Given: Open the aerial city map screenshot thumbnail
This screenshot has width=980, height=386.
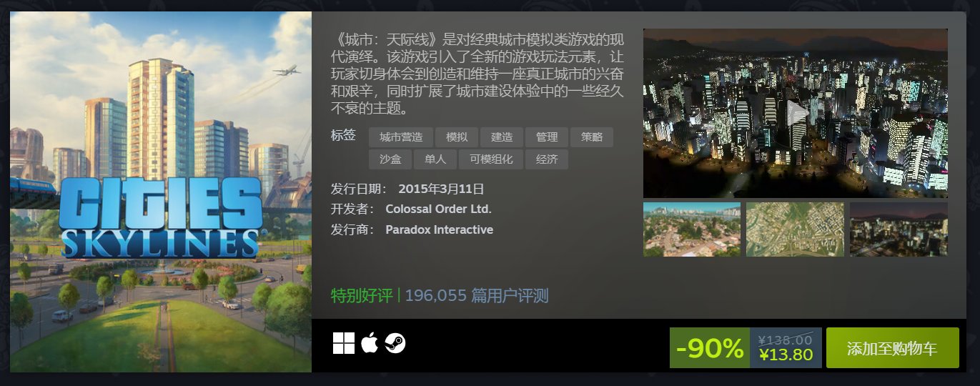Looking at the screenshot, I should [795, 229].
